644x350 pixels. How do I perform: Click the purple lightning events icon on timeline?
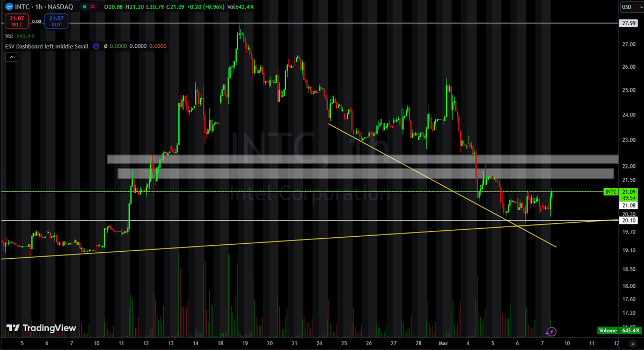point(552,332)
